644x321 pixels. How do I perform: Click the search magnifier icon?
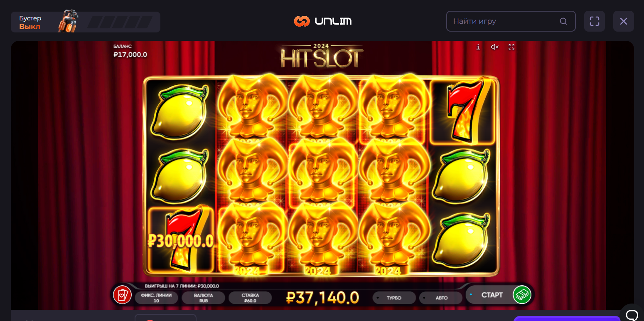click(x=563, y=21)
